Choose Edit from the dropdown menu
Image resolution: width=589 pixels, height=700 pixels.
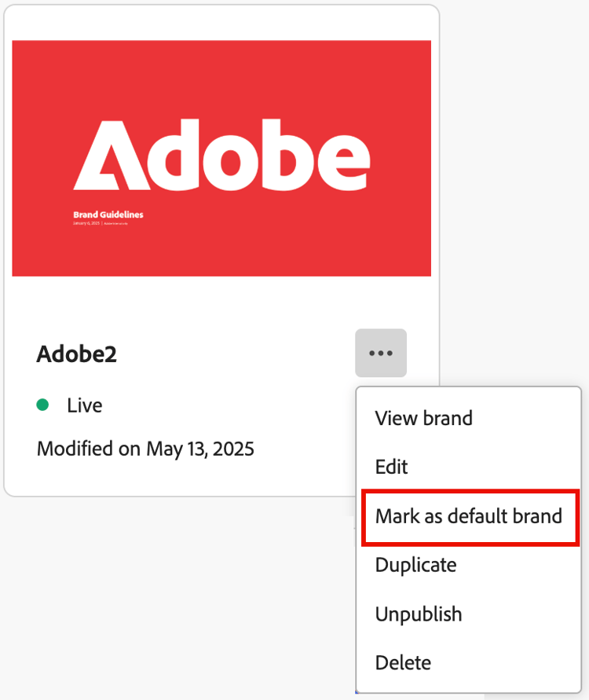click(392, 467)
